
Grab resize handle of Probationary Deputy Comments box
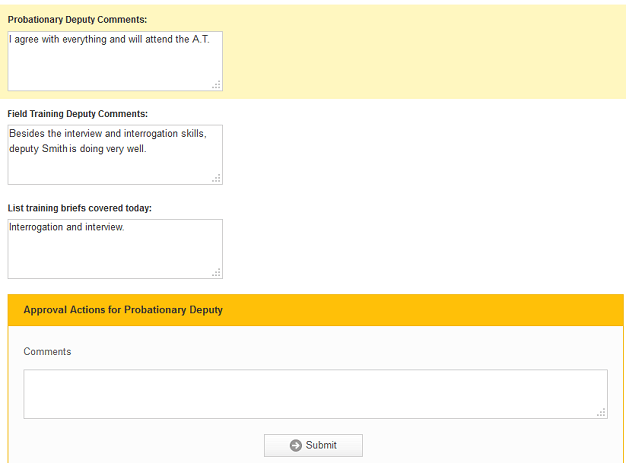[216, 85]
